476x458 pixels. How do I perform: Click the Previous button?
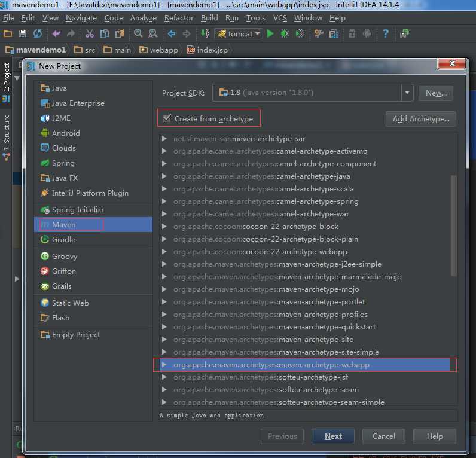pos(282,436)
